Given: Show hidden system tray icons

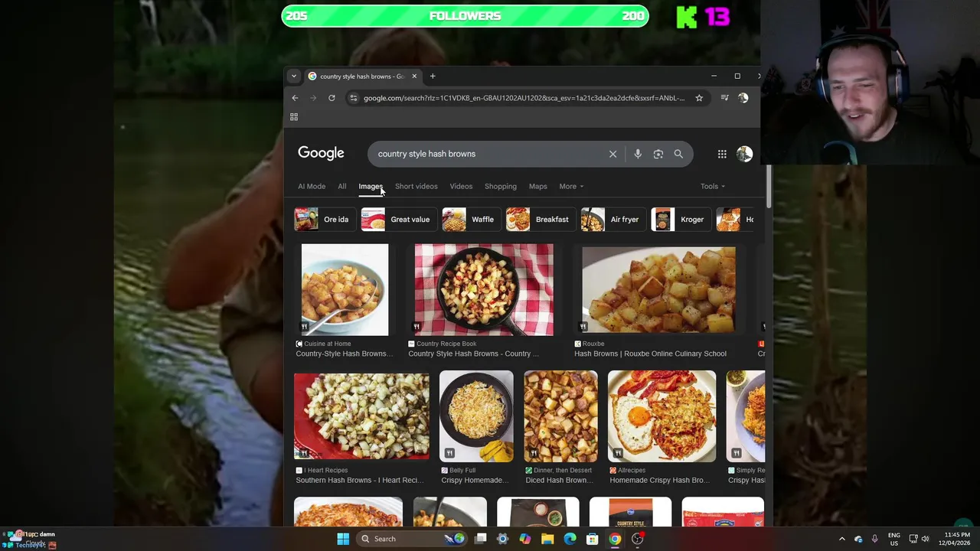Looking at the screenshot, I should pyautogui.click(x=841, y=539).
